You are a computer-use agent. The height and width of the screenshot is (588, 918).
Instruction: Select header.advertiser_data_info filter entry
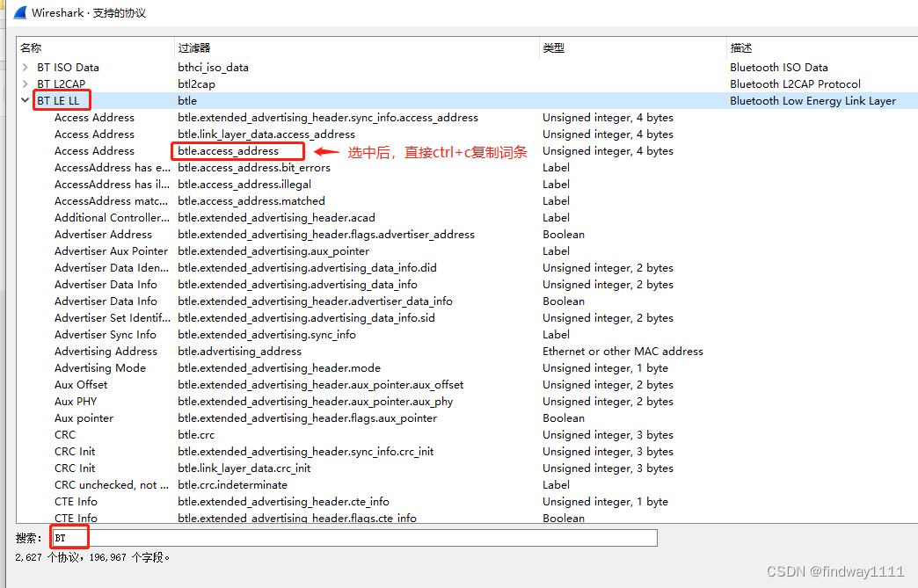pyautogui.click(x=315, y=301)
